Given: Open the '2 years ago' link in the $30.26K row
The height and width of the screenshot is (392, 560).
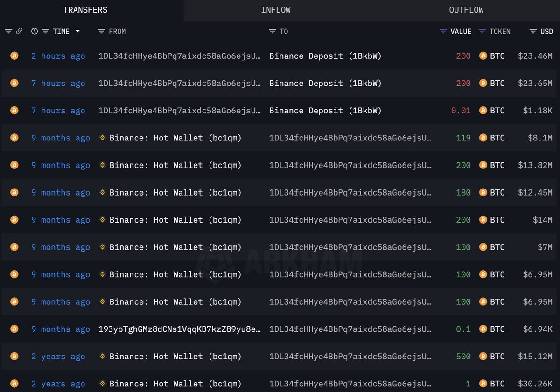Looking at the screenshot, I should [x=58, y=384].
